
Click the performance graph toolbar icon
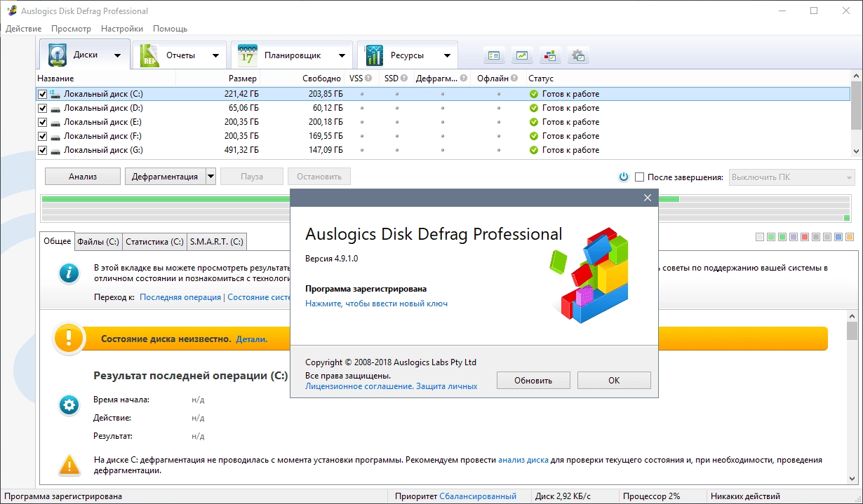523,55
